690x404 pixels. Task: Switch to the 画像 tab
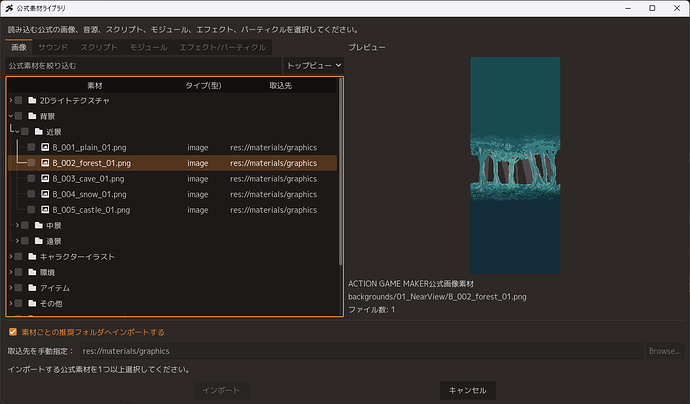point(18,47)
